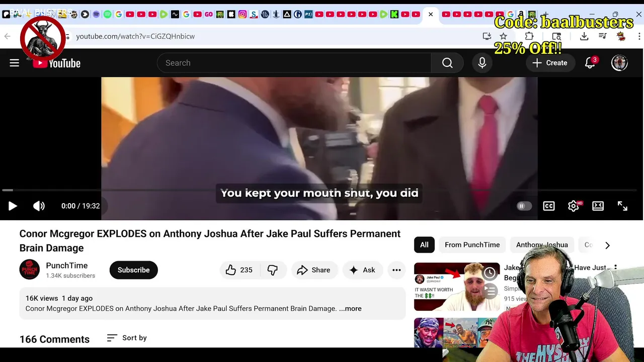Click the 166 Comments heading
The image size is (644, 362).
[x=54, y=339]
